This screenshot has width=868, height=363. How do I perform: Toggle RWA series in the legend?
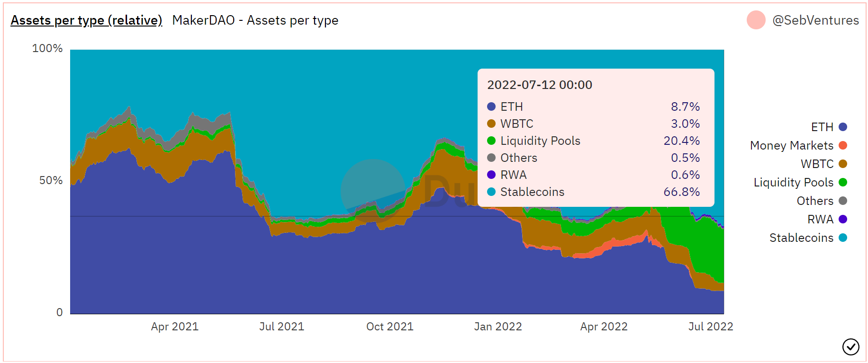click(x=820, y=220)
